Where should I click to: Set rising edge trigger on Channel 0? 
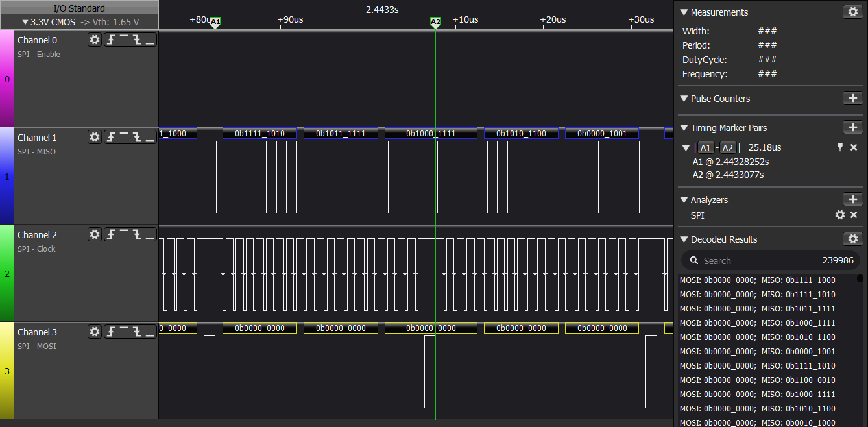point(111,40)
